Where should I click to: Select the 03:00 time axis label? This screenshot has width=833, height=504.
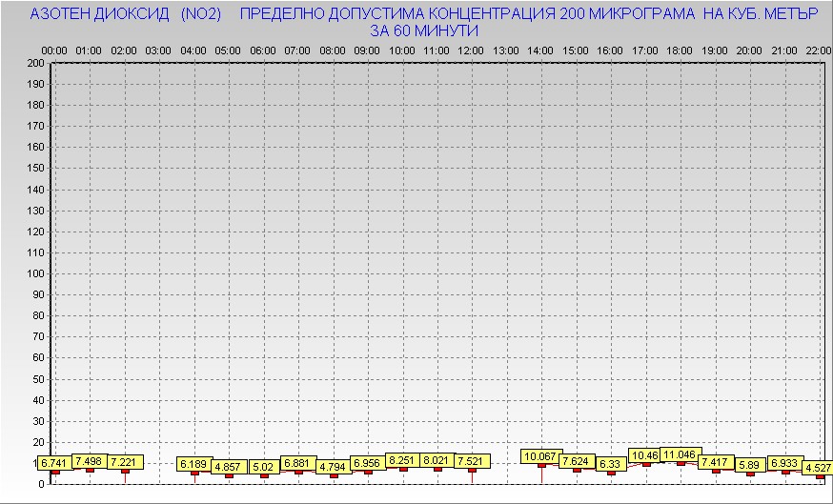pos(158,50)
